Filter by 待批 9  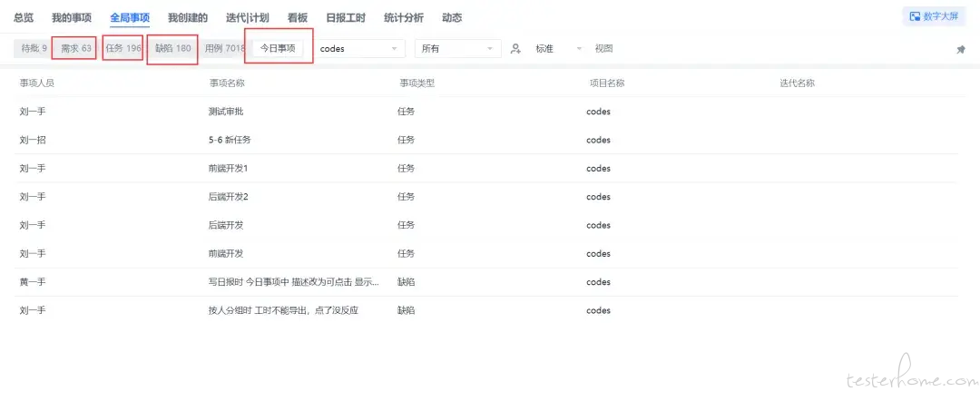click(34, 49)
